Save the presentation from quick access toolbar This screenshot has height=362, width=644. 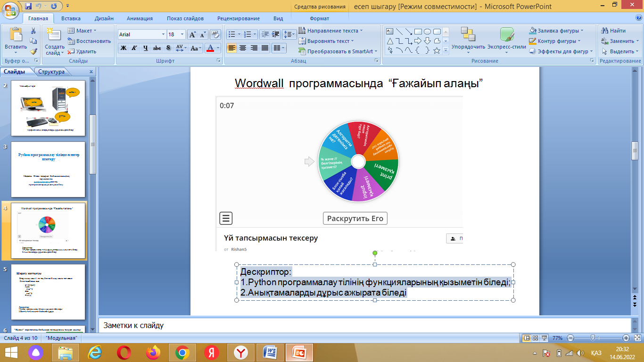(x=28, y=6)
